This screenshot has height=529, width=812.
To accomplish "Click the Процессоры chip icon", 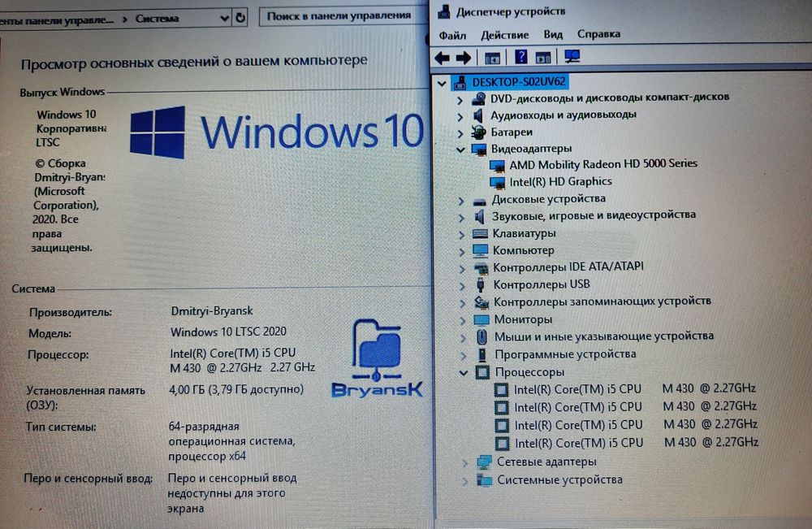I will (x=482, y=372).
